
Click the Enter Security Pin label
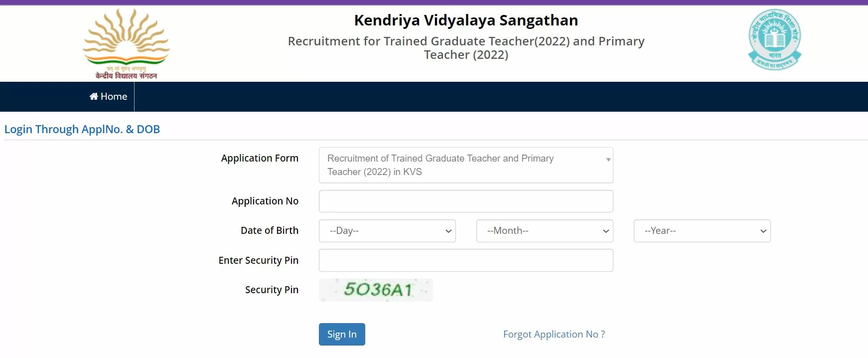(x=258, y=260)
